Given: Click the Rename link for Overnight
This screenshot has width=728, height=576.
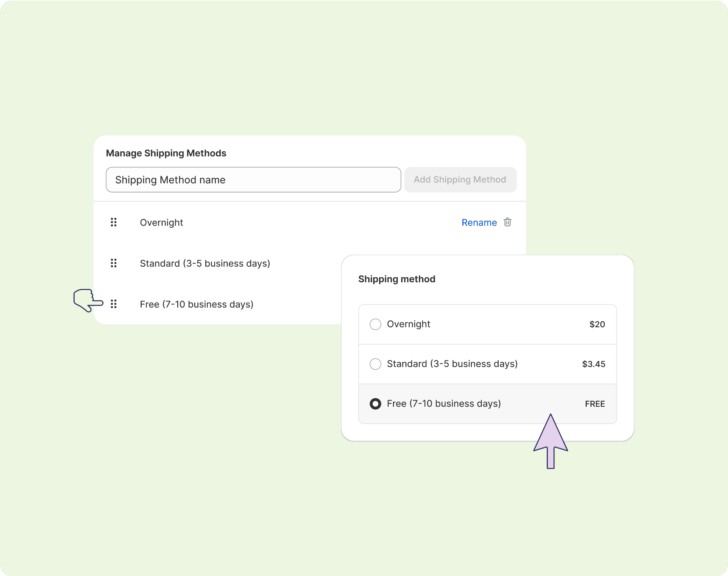Looking at the screenshot, I should point(479,222).
